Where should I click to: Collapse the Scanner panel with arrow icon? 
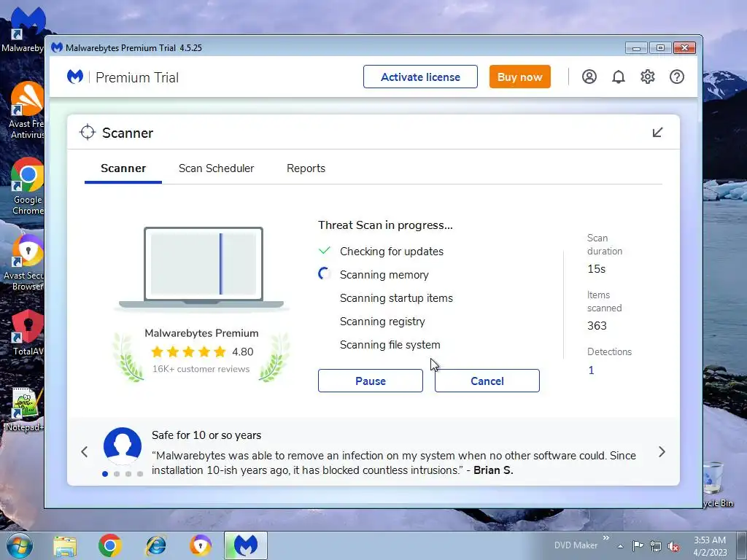coord(657,133)
